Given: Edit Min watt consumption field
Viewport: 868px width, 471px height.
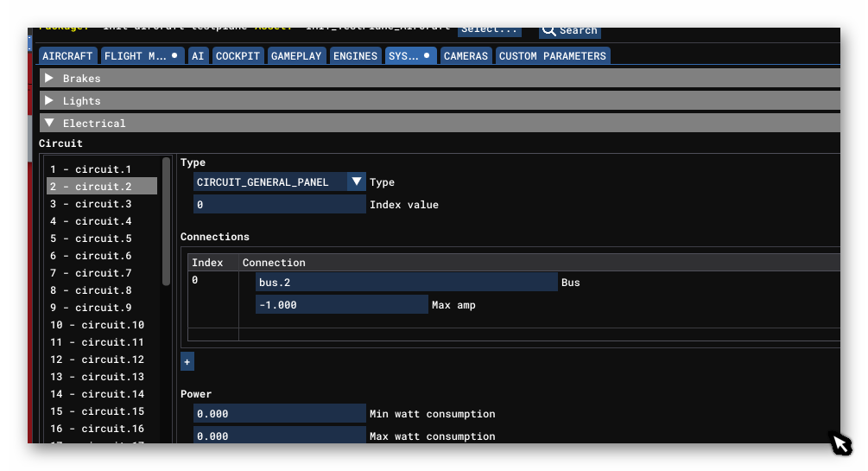Looking at the screenshot, I should (280, 413).
